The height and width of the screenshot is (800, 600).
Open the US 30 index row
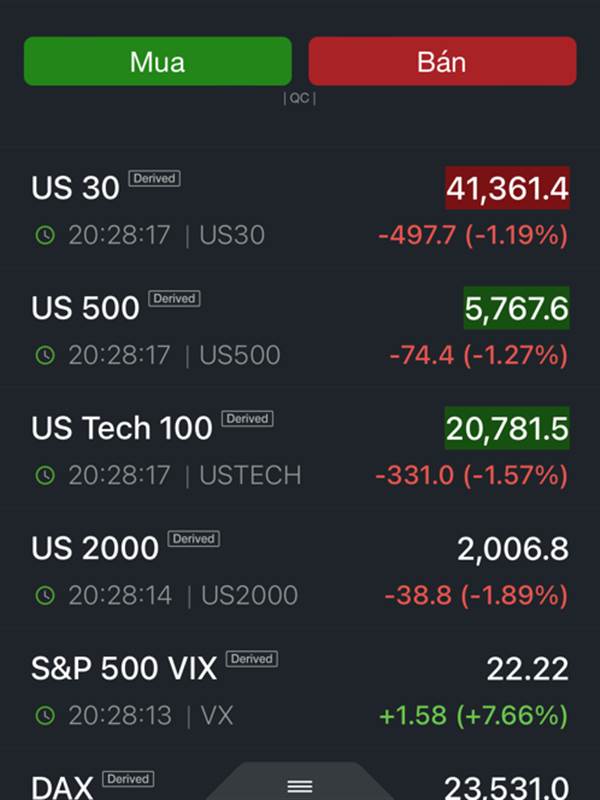click(300, 209)
